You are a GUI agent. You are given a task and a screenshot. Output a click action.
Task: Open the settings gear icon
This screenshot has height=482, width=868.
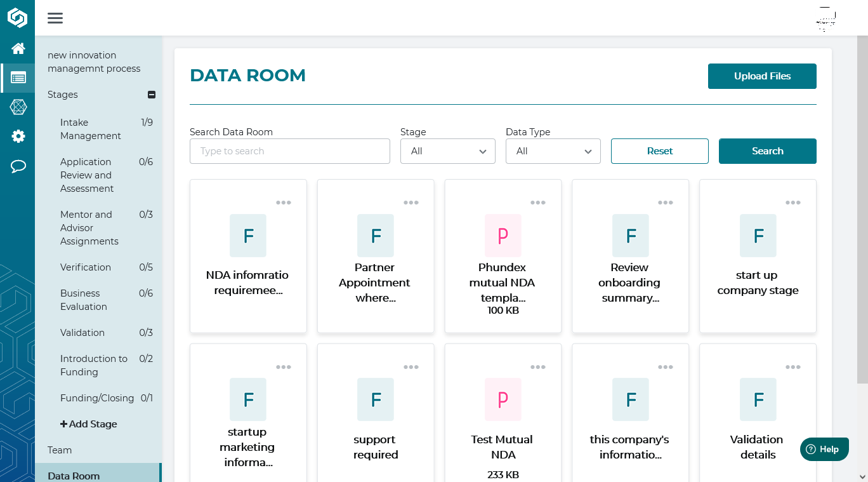click(x=18, y=136)
